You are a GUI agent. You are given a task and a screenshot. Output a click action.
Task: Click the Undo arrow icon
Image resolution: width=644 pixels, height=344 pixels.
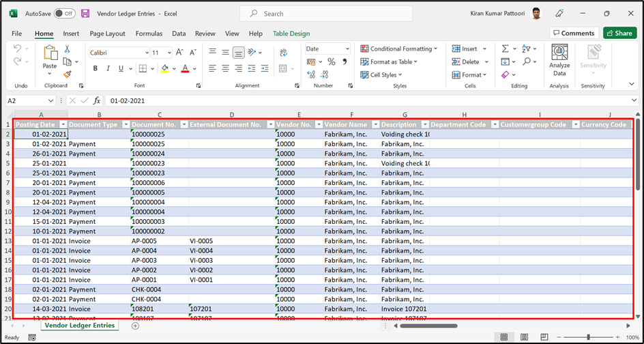(17, 48)
